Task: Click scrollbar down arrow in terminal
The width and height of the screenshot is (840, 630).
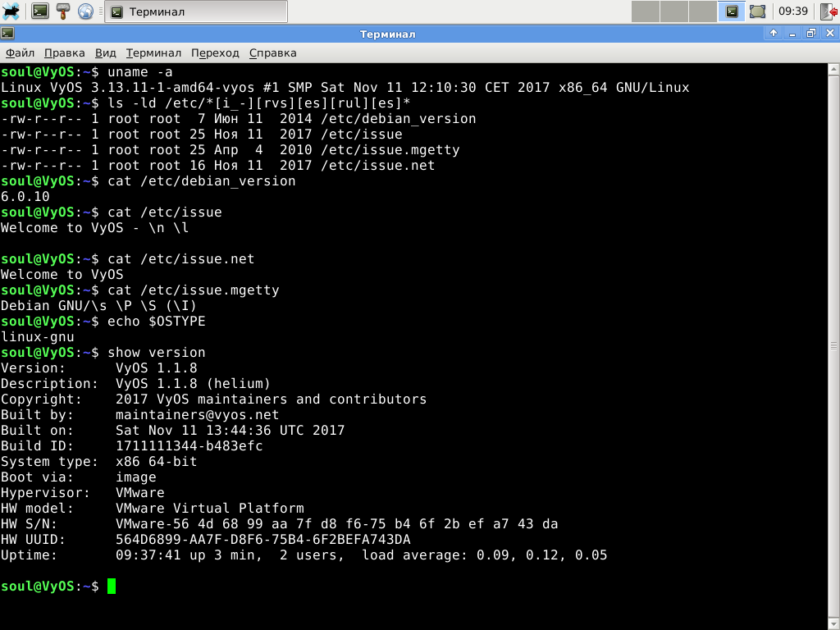Action: click(x=833, y=624)
